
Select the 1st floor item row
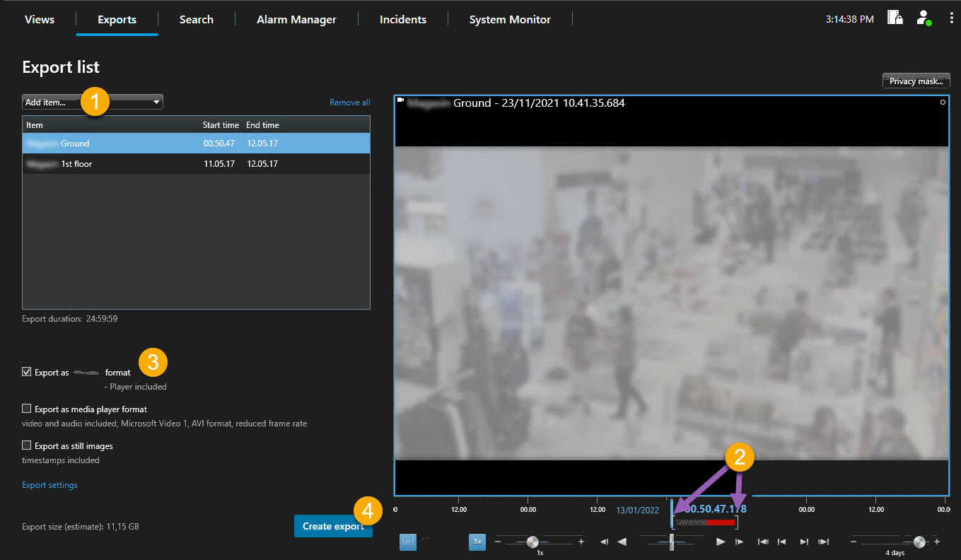pos(196,164)
